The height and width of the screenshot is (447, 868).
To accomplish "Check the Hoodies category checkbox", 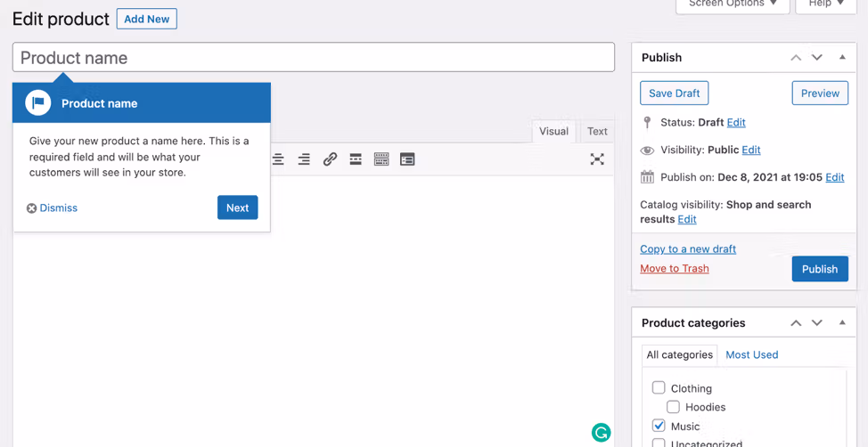I will [x=673, y=407].
